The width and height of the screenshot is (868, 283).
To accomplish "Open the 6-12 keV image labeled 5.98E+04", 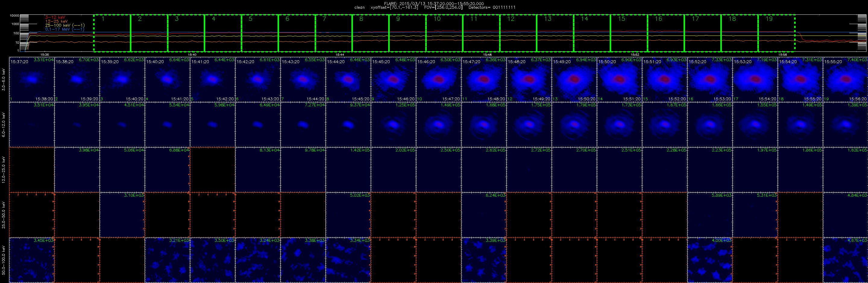I will [212, 125].
